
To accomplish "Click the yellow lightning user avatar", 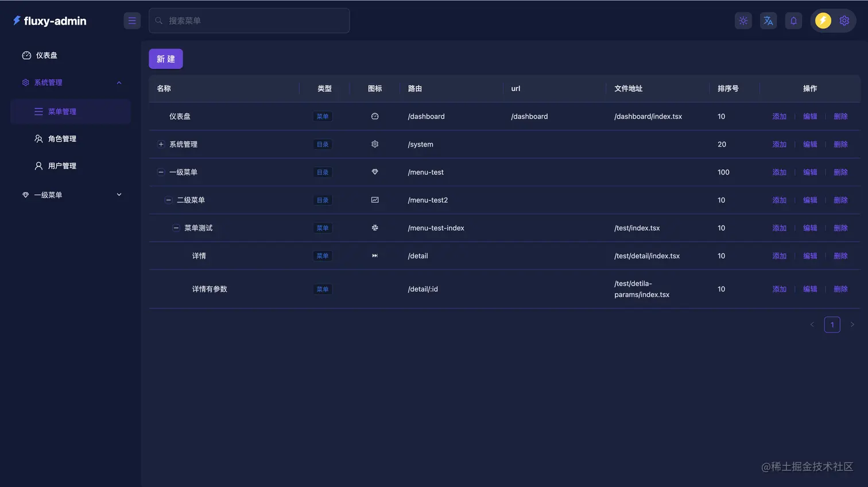I will click(823, 21).
